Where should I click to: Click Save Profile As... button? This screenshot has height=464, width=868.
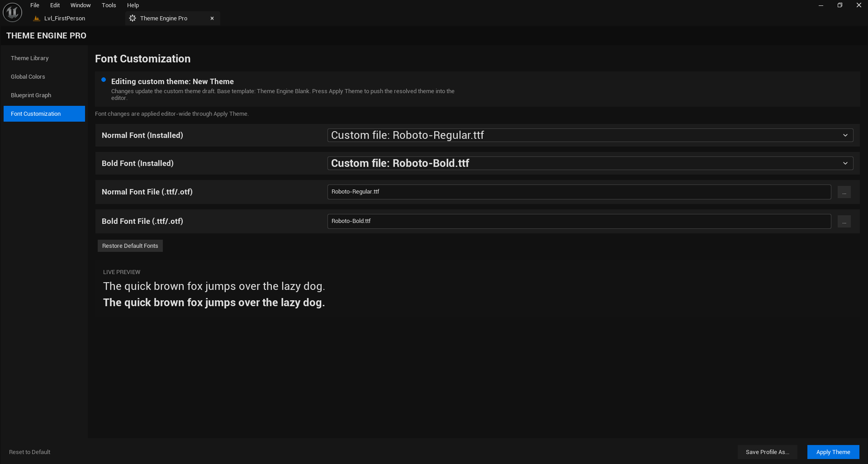tap(768, 452)
